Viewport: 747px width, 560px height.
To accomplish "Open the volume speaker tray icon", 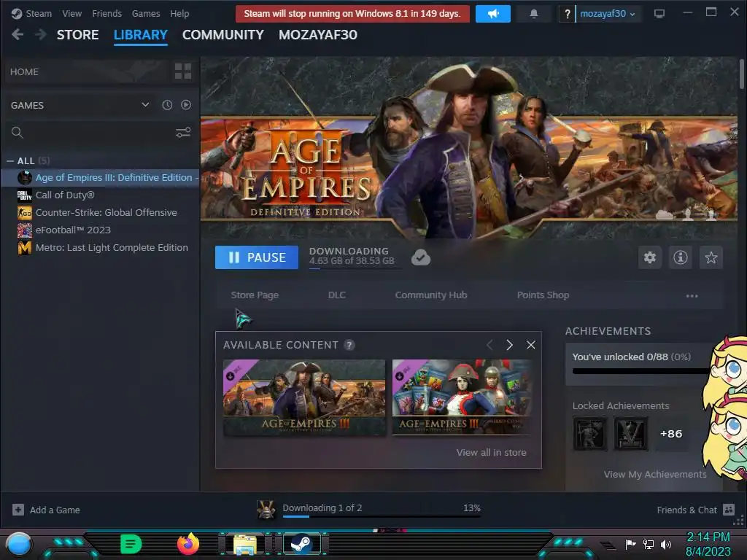I will pos(665,544).
